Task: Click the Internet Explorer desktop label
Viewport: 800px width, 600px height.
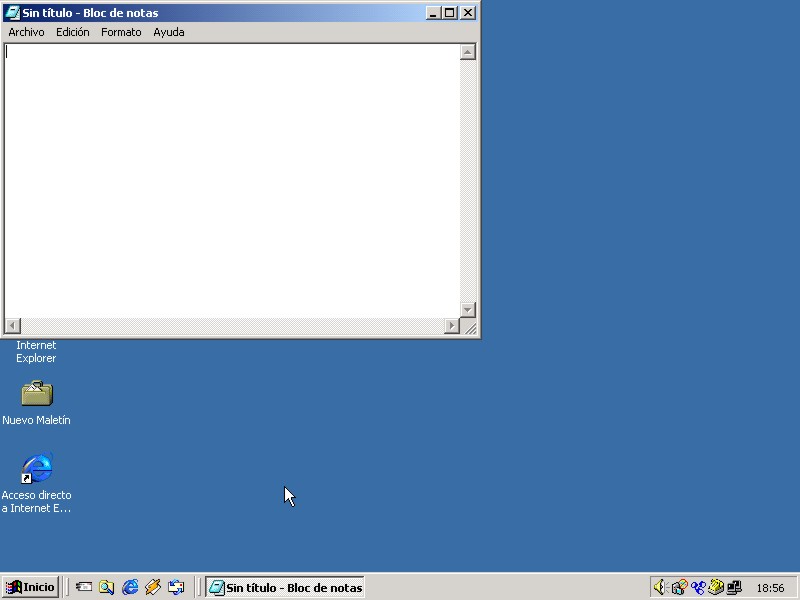Action: click(x=36, y=352)
